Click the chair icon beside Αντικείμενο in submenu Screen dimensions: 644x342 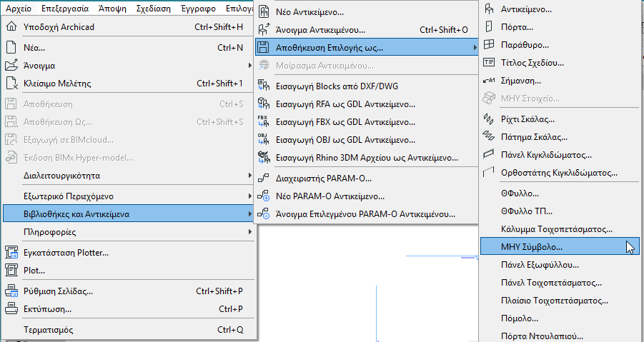[489, 9]
